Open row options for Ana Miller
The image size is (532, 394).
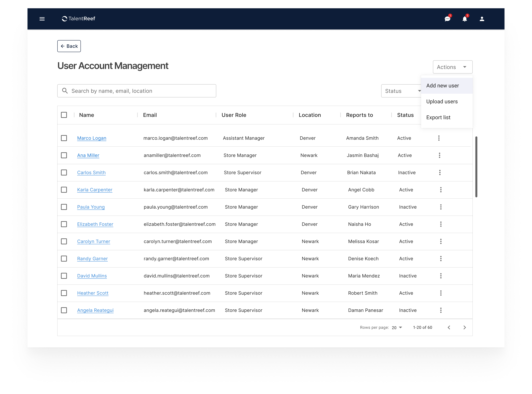pos(439,155)
